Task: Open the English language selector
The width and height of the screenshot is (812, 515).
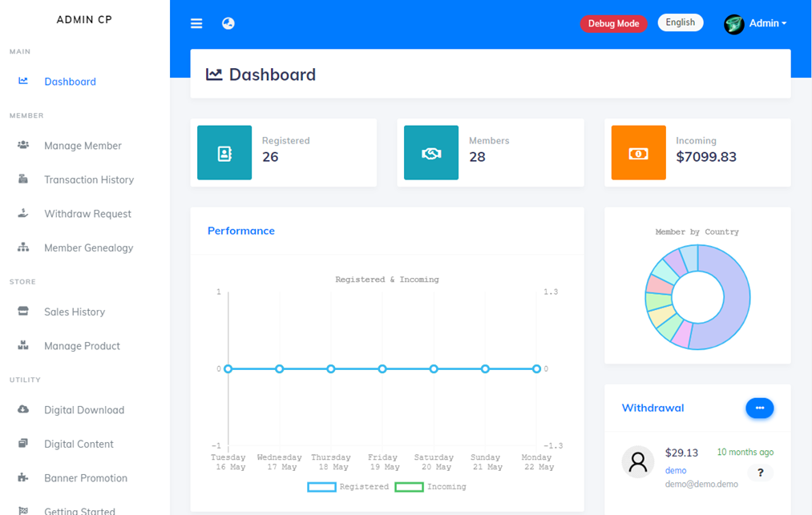Action: point(680,22)
